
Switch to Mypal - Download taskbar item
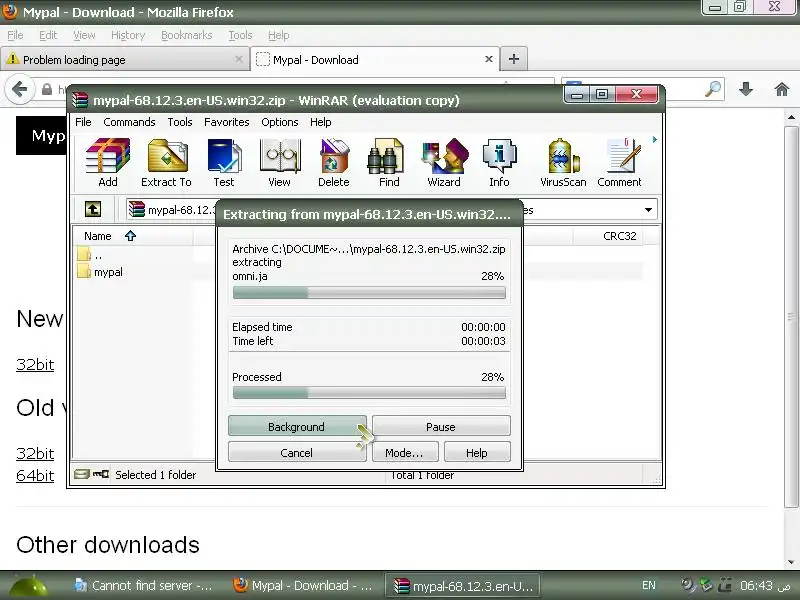(x=303, y=585)
